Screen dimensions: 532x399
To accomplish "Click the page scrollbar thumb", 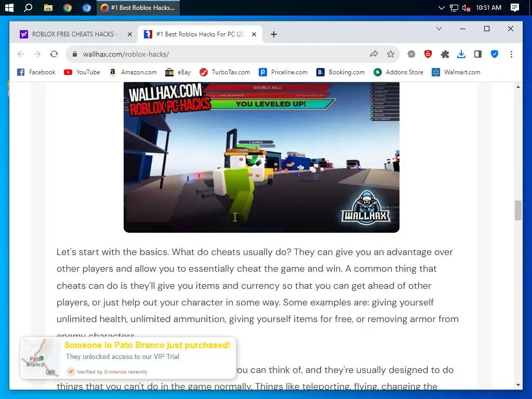I will pos(518,211).
